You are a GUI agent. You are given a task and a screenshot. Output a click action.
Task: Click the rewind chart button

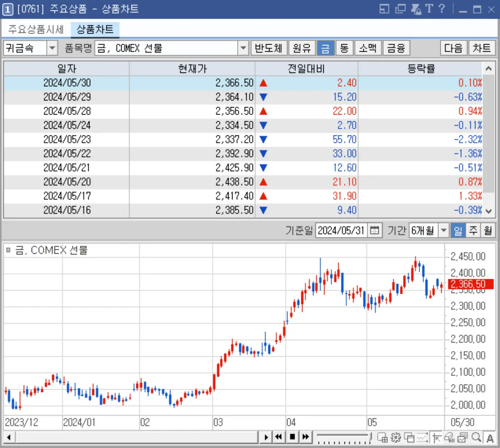[279, 437]
